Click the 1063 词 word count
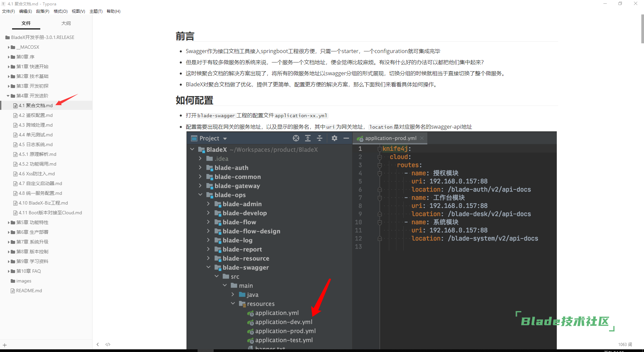644x352 pixels. (625, 344)
